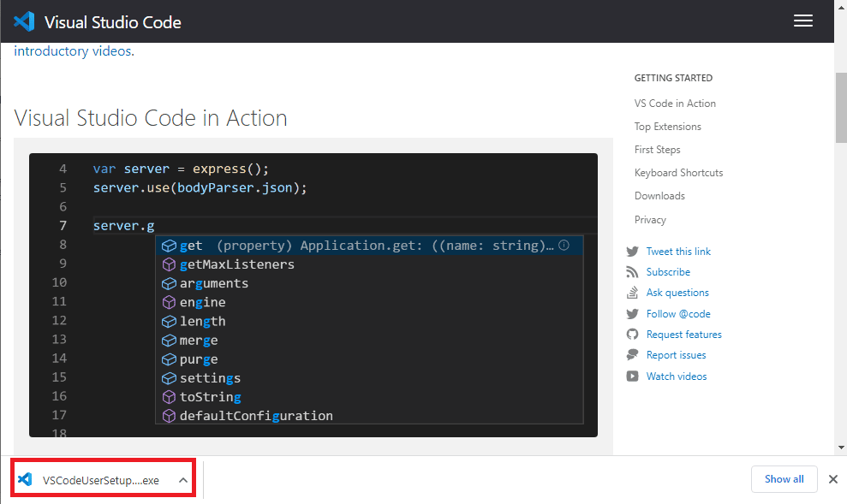Screen dimensions: 847x504
Task: Open the Watch videos link
Action: point(677,377)
